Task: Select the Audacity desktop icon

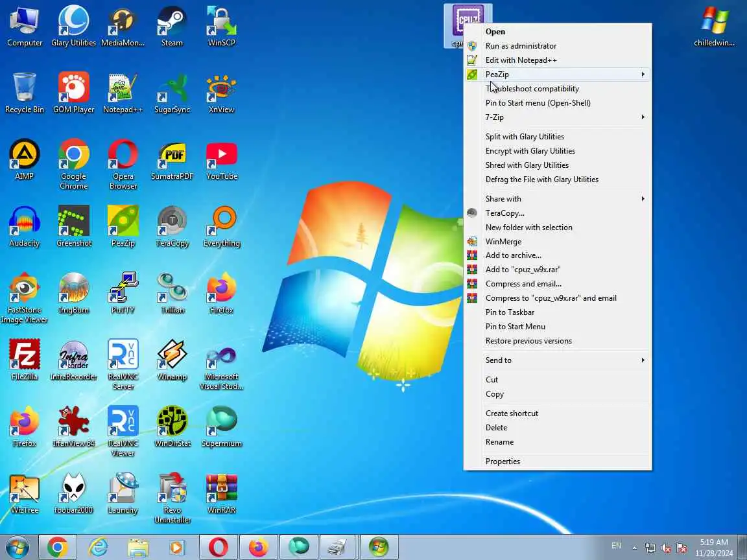Action: (24, 226)
